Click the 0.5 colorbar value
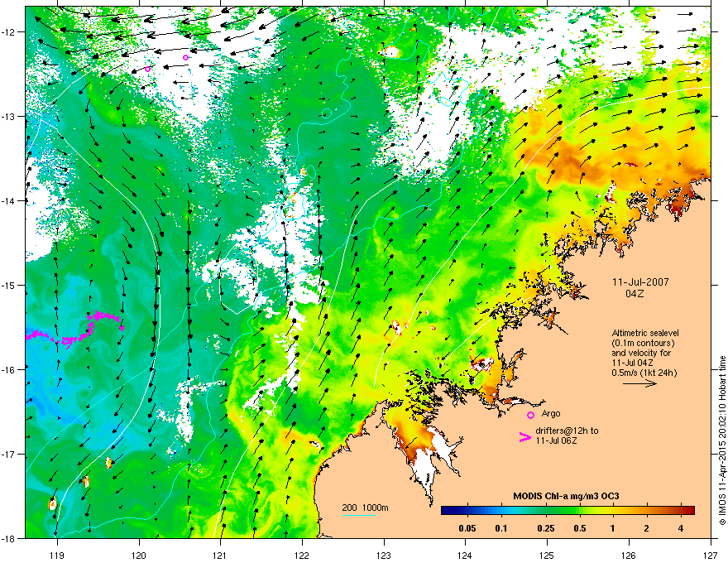The height and width of the screenshot is (563, 728). pos(579,528)
